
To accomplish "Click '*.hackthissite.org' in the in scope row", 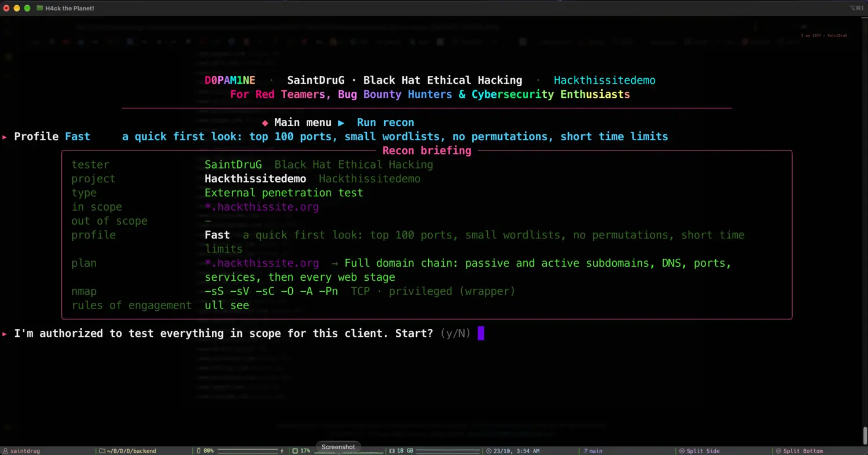I will (x=262, y=207).
